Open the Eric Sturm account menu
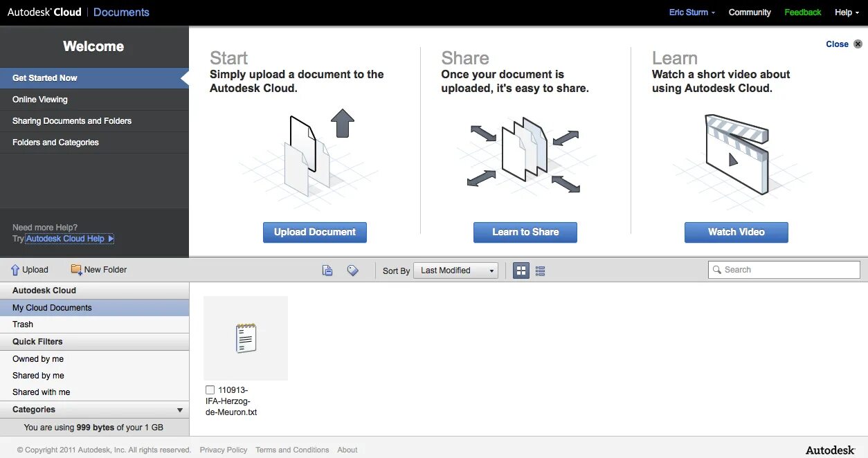This screenshot has height=458, width=868. tap(692, 12)
